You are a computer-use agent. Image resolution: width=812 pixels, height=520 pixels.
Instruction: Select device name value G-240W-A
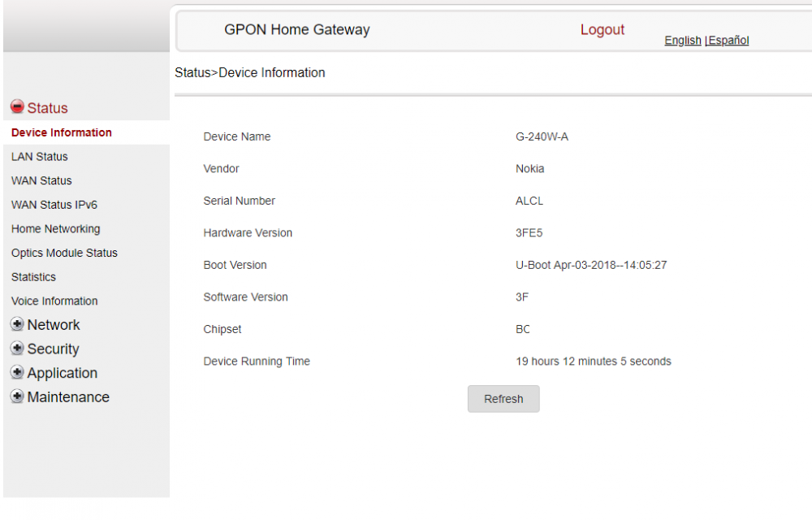point(542,136)
